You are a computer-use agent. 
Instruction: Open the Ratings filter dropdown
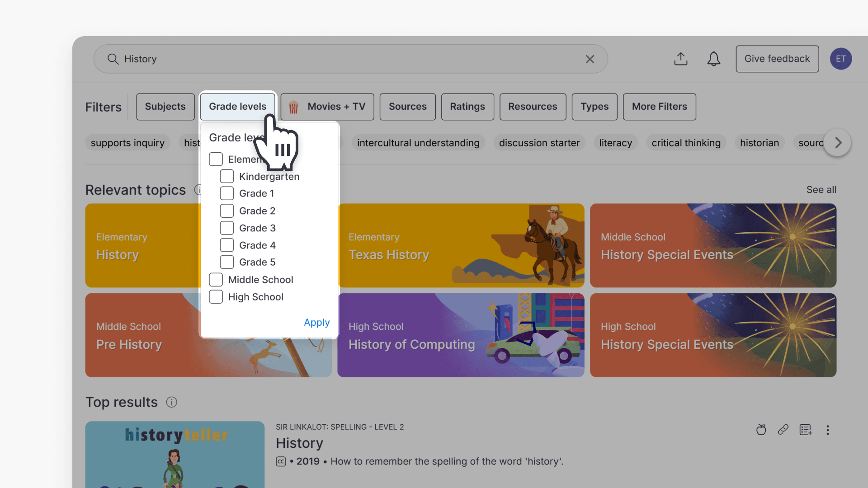tap(467, 107)
